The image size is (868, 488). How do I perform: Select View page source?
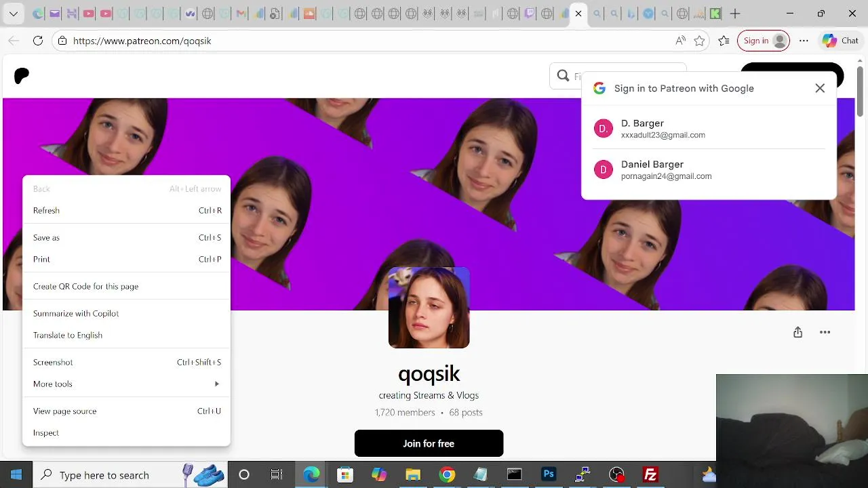tap(127, 411)
